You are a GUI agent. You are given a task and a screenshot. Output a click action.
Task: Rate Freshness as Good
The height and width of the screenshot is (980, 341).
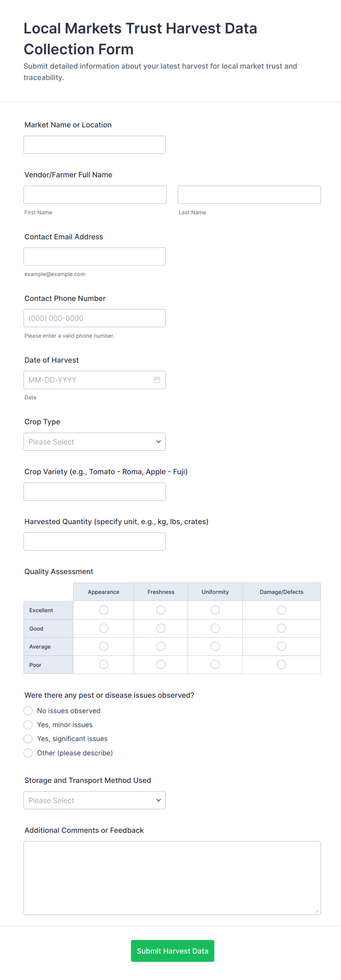(x=161, y=628)
